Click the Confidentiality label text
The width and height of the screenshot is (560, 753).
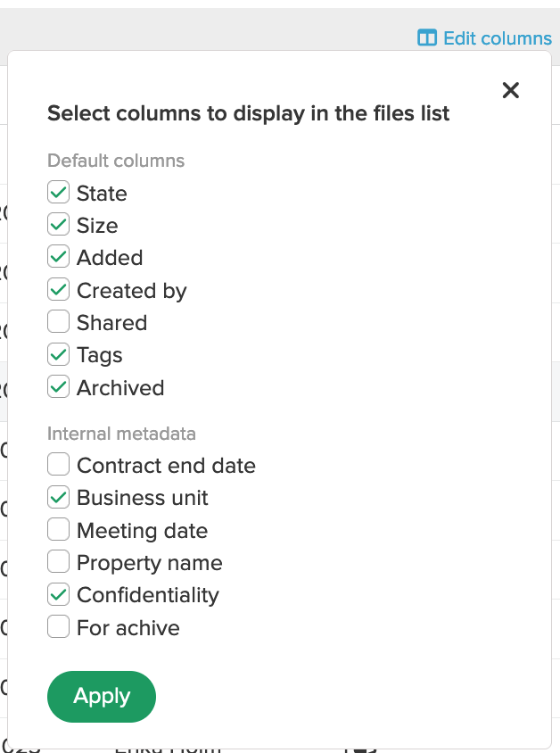coord(148,595)
